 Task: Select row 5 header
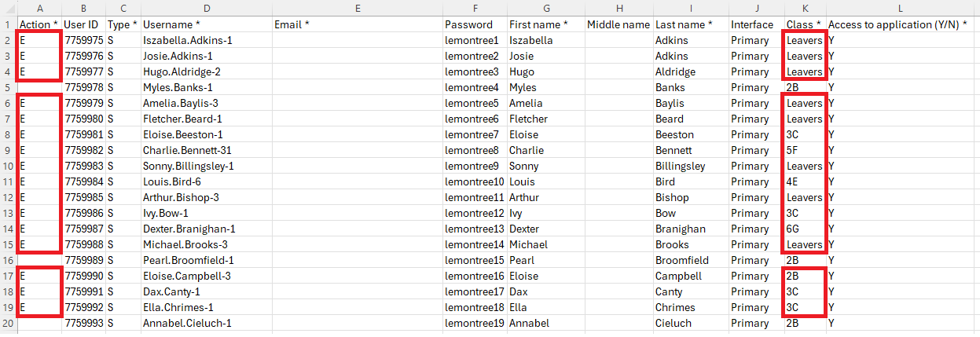tap(8, 87)
